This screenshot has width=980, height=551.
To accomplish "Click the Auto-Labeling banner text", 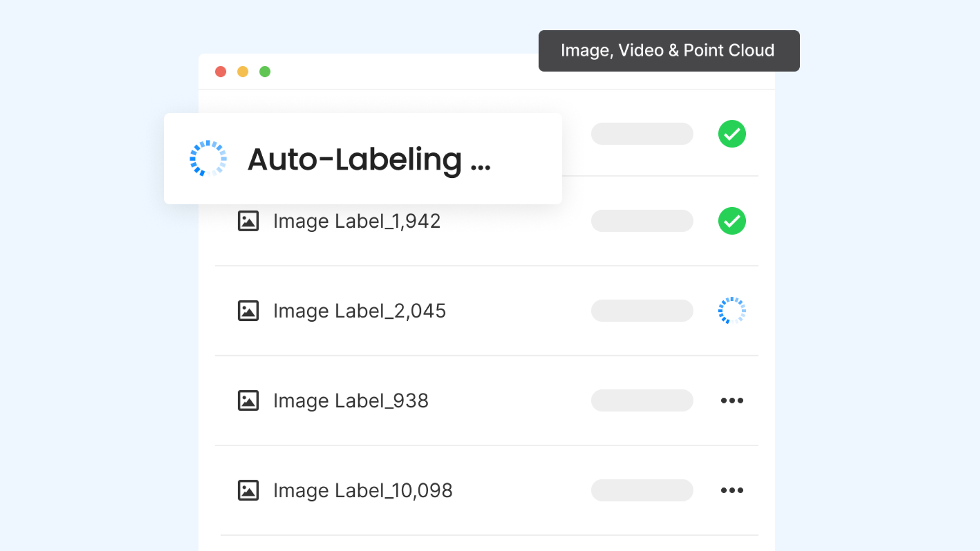I will [369, 159].
